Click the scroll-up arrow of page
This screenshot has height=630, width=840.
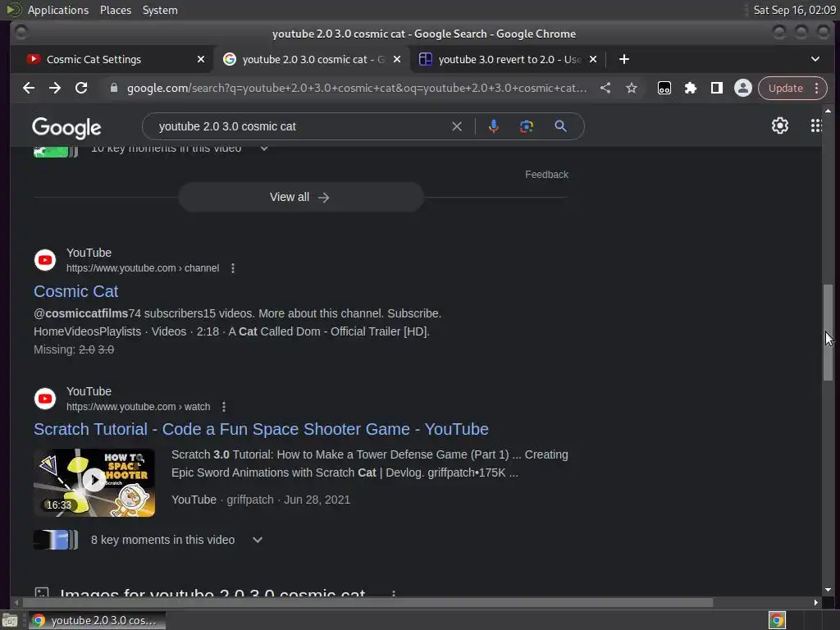click(829, 111)
